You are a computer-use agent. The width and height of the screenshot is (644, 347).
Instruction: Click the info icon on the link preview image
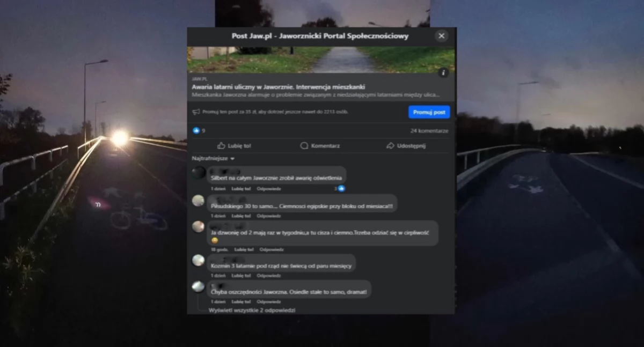(443, 72)
